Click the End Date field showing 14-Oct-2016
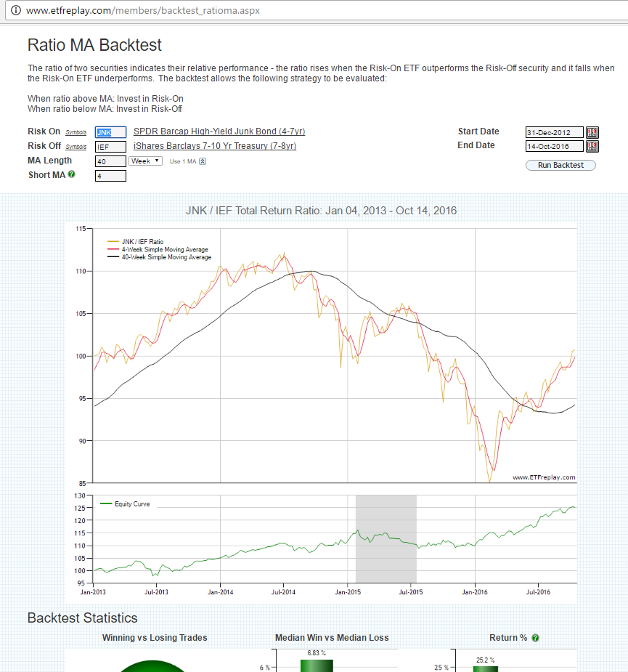 point(555,146)
